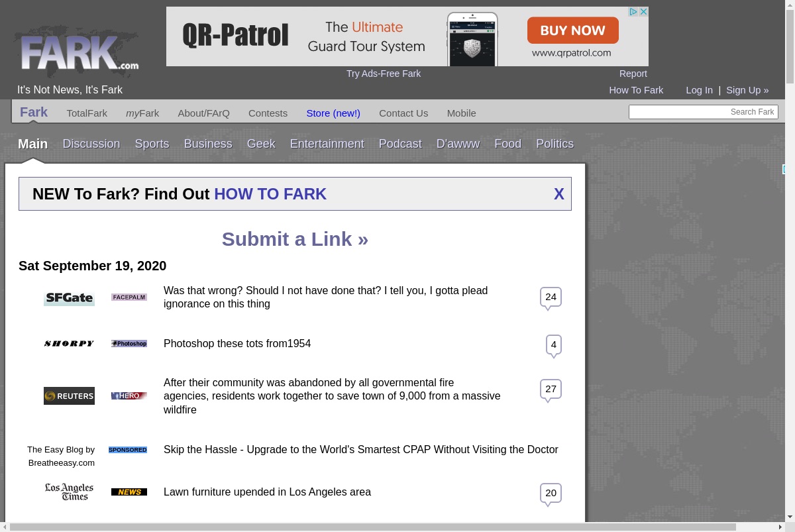
Task: Click the Log In link
Action: click(700, 90)
